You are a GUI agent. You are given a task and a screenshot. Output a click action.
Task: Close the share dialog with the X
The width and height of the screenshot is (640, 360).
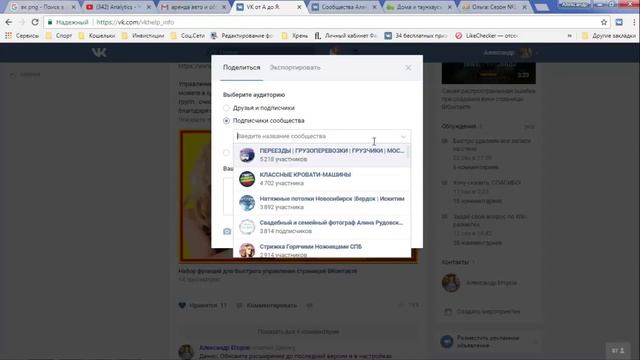pos(408,68)
